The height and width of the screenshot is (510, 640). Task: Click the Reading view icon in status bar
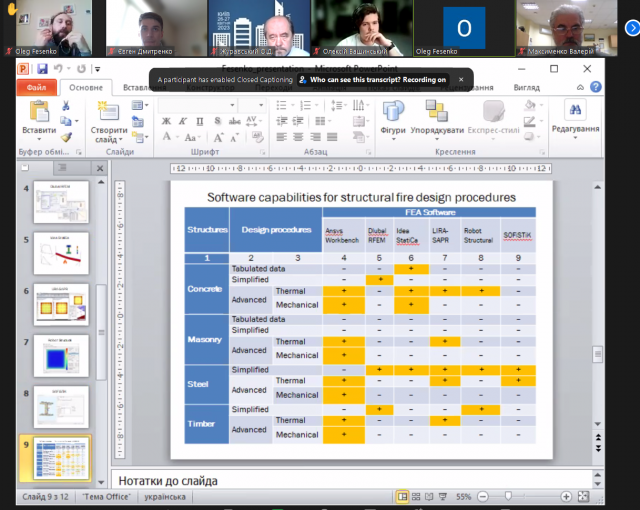tap(429, 497)
